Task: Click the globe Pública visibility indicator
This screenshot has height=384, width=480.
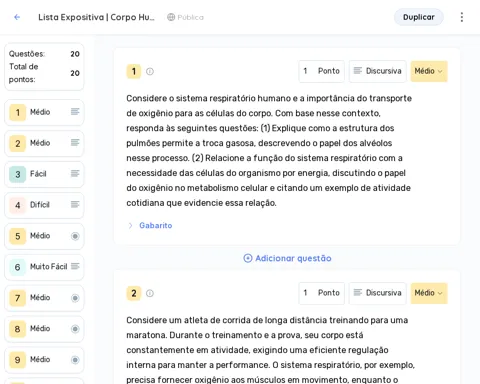Action: (x=185, y=17)
